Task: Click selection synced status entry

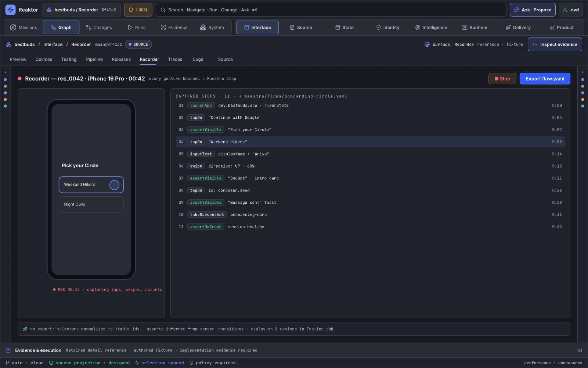Action: tap(159, 363)
